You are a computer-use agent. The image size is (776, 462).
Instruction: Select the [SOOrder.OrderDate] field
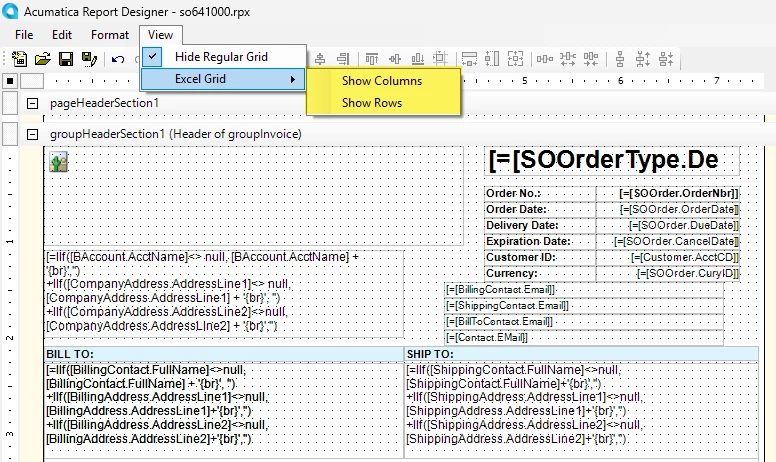[x=668, y=209]
